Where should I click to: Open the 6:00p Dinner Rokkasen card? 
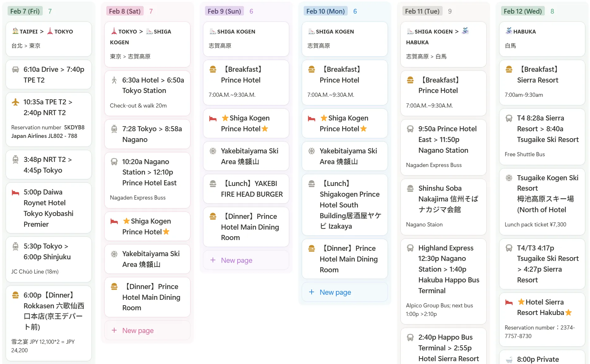[x=49, y=323]
